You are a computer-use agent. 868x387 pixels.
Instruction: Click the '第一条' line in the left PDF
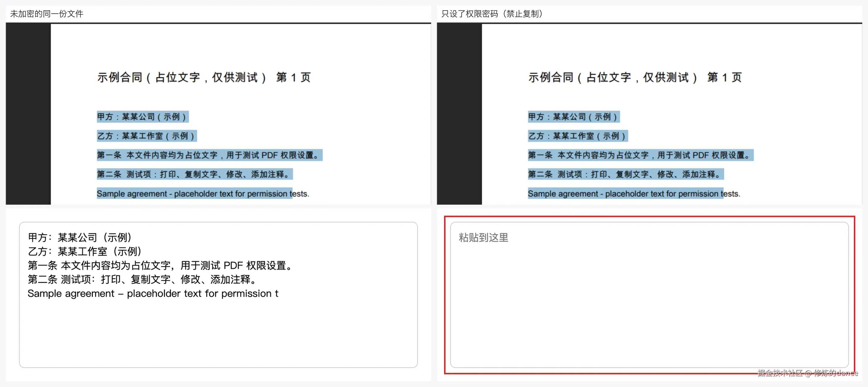tap(209, 155)
